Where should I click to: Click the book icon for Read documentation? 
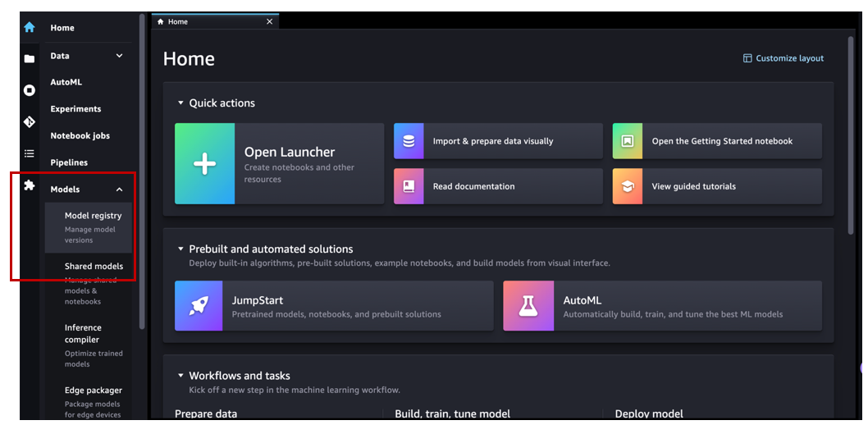click(x=409, y=186)
